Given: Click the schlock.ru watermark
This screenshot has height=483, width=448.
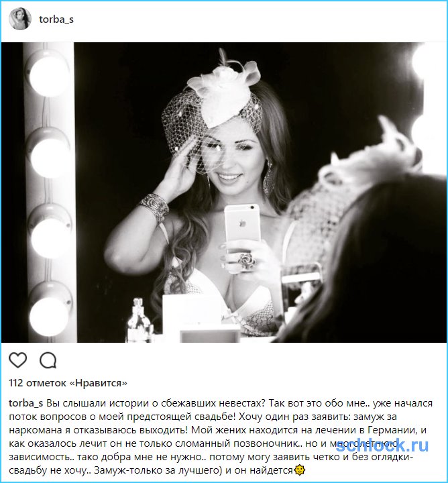Looking at the screenshot, I should click(x=382, y=445).
